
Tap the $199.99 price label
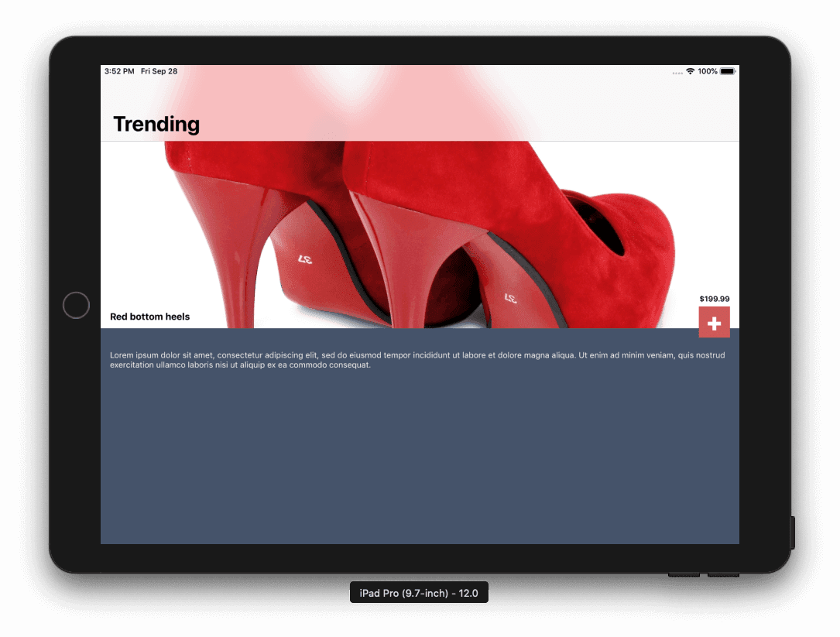coord(714,299)
